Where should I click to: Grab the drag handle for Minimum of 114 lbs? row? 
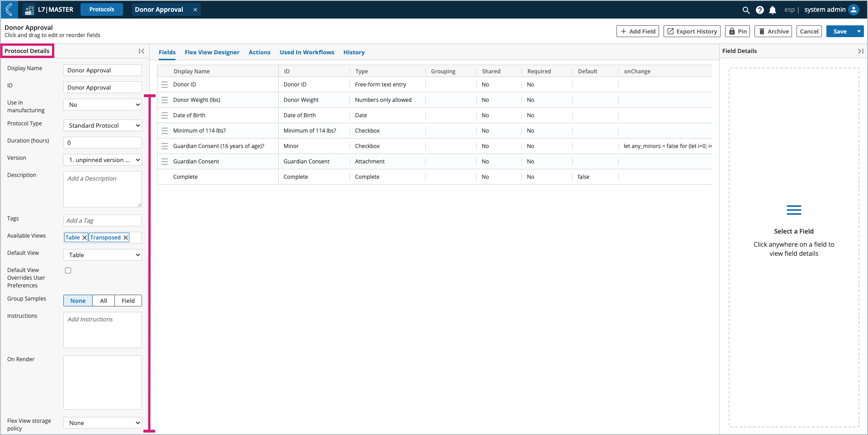point(165,131)
